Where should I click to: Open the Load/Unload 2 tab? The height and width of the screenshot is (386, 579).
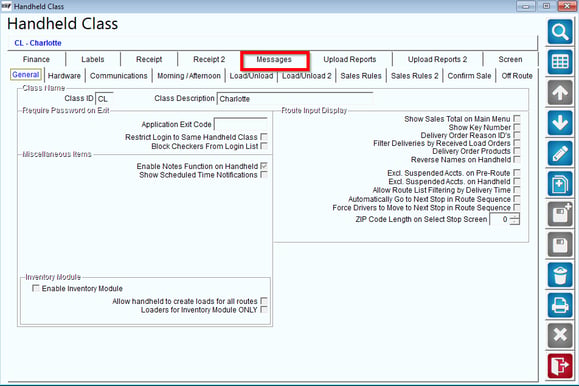306,76
